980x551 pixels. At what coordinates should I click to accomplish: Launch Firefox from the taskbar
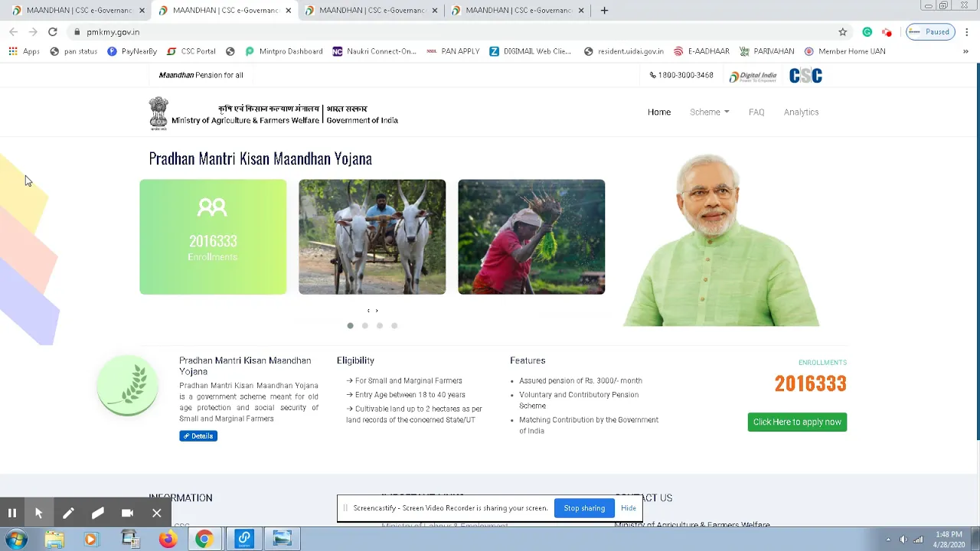pos(168,540)
